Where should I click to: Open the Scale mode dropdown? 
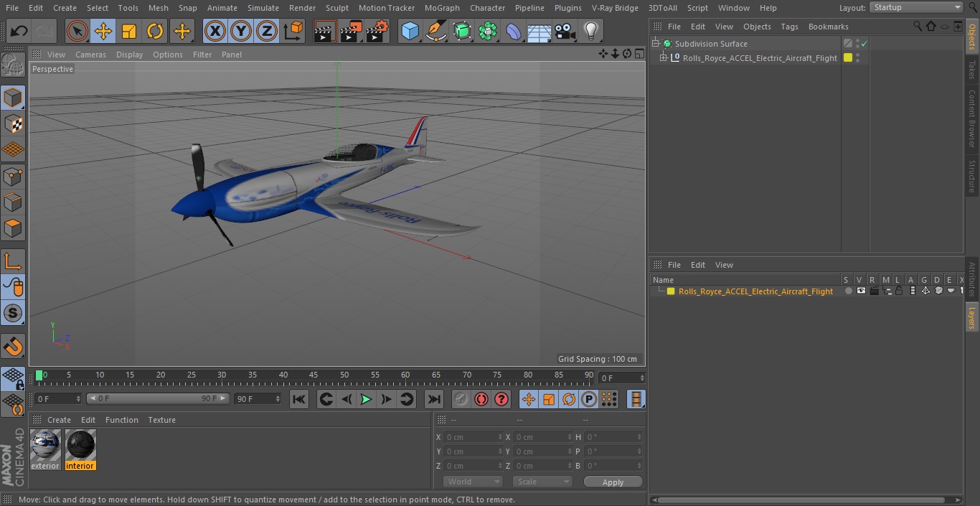point(542,482)
